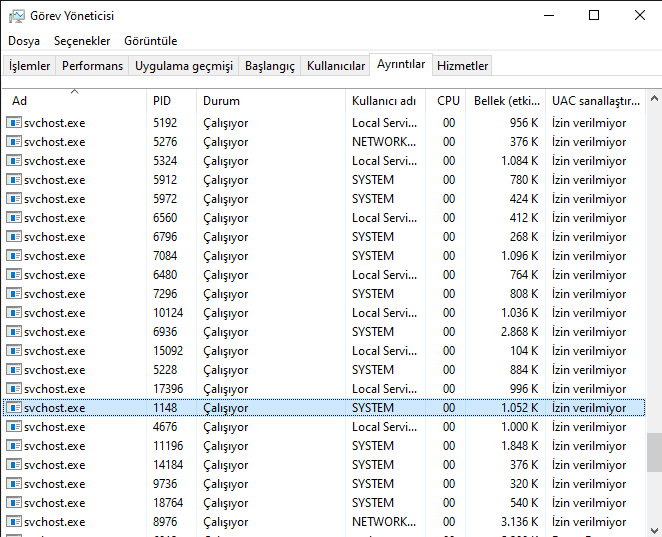Switch to the Uygulama geçmişi tab
The width and height of the screenshot is (662, 537).
[184, 66]
